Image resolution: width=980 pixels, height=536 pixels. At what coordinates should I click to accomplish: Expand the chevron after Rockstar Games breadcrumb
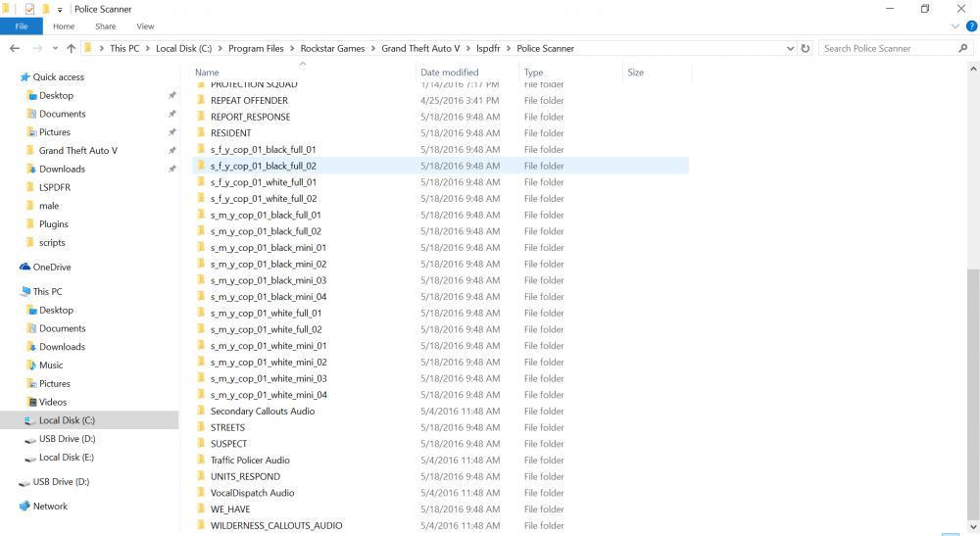click(373, 48)
